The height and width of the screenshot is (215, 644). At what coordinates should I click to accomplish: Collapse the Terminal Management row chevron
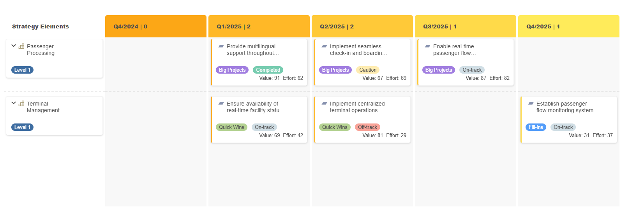(14, 103)
